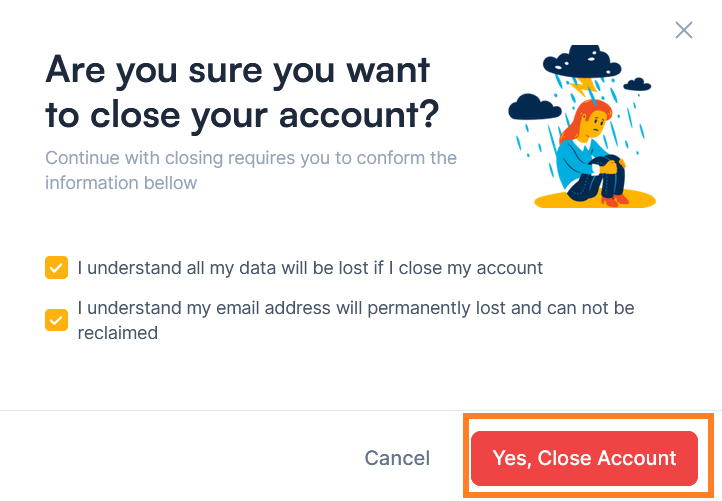Viewport: 722px width, 501px height.
Task: Click the 'to close your account?' heading line
Action: coord(242,115)
